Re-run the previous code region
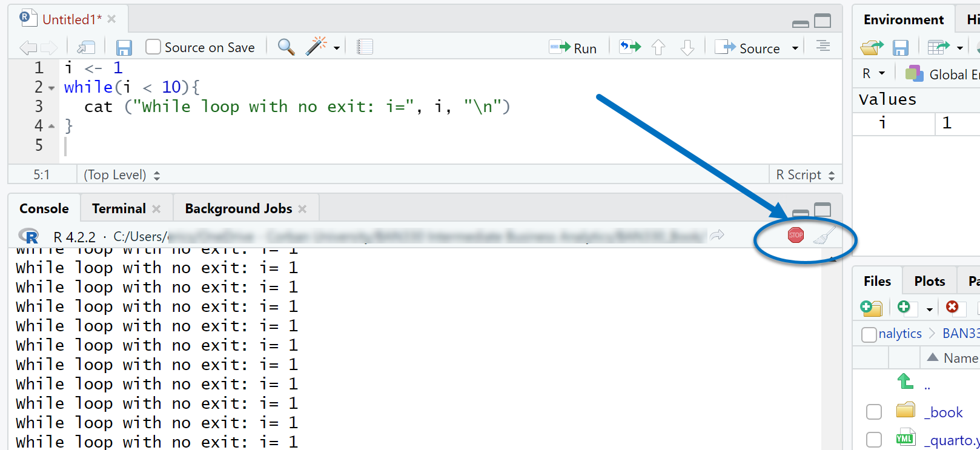 (630, 47)
